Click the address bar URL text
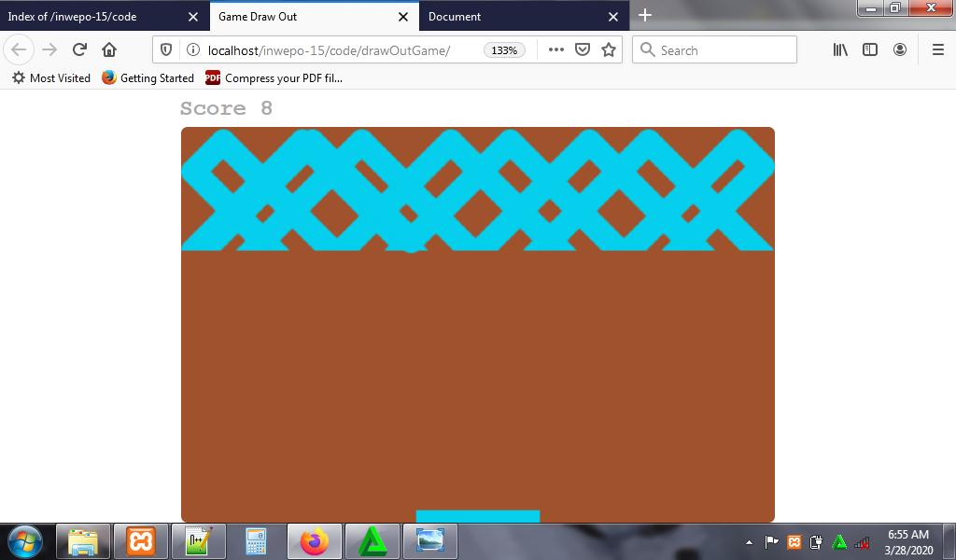The image size is (956, 560). point(330,50)
